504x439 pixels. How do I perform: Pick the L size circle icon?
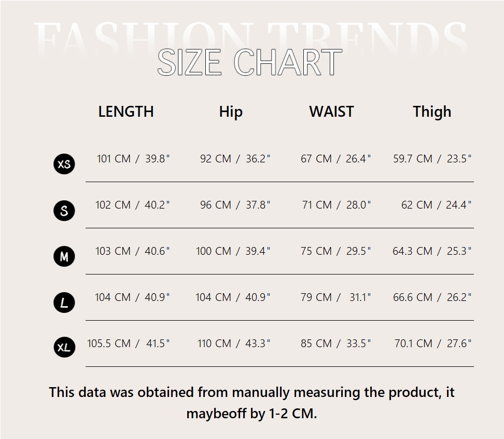64,303
